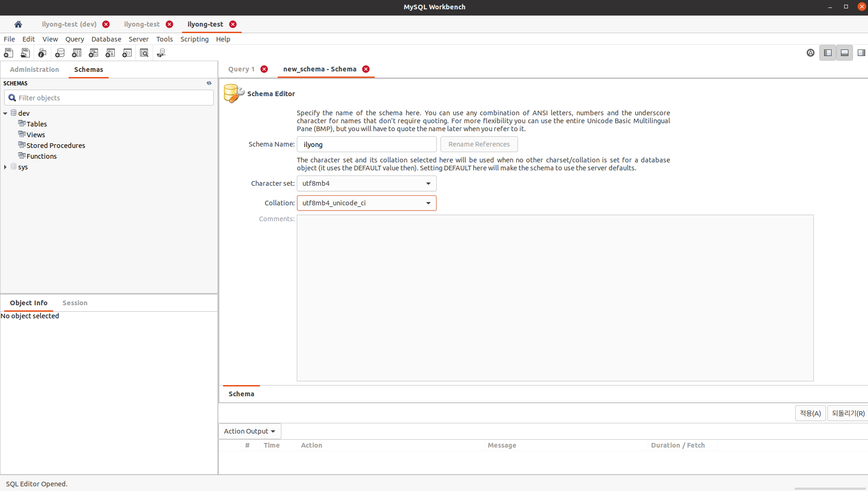Switch to the Administration tab
Image resolution: width=868 pixels, height=491 pixels.
tap(35, 70)
